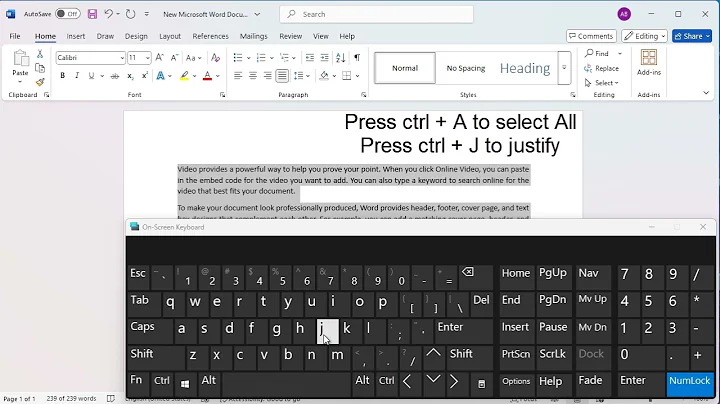720x404 pixels.
Task: Align text left
Action: click(238, 76)
